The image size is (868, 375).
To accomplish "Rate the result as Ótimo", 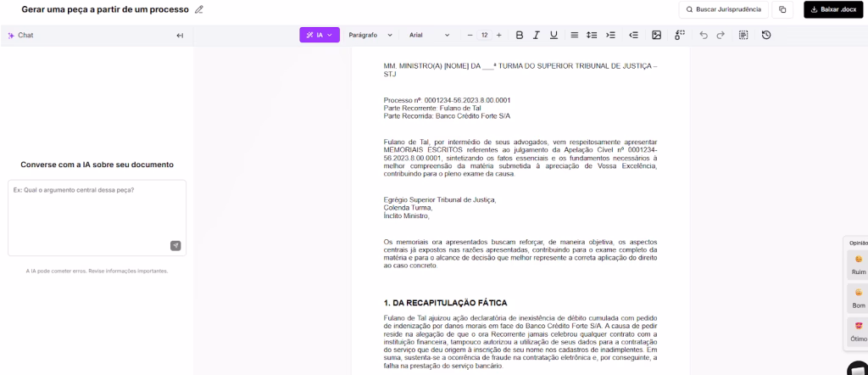I will pyautogui.click(x=858, y=331).
